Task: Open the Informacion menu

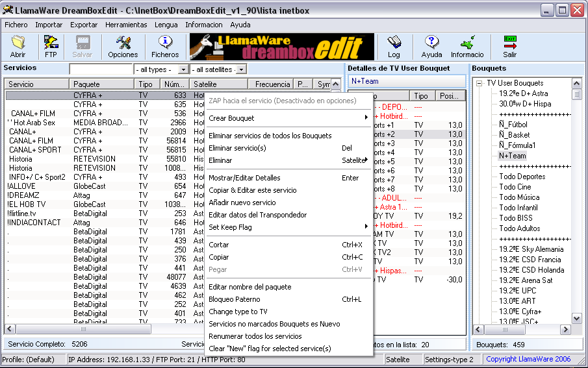Action: point(203,25)
